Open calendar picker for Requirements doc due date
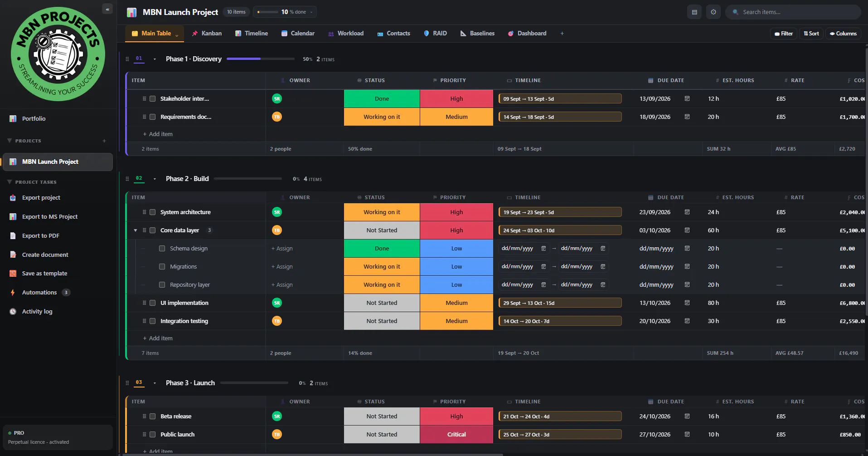Image resolution: width=868 pixels, height=456 pixels. [687, 117]
